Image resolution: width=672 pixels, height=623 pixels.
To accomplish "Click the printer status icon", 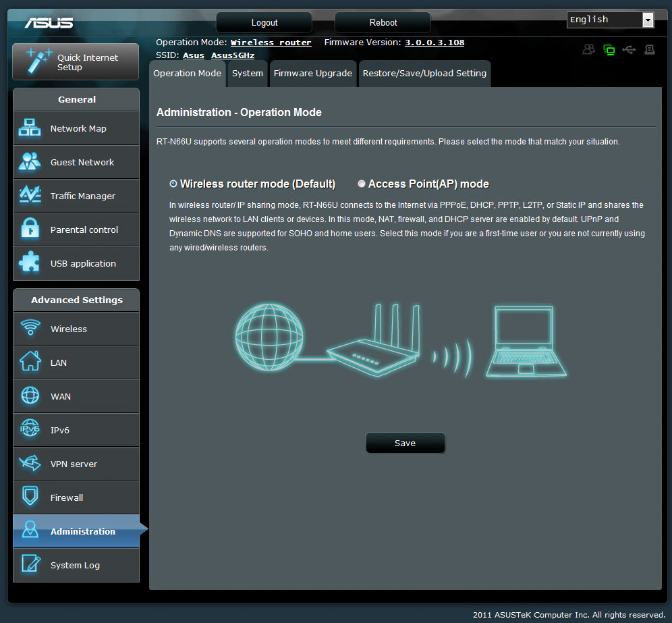I will click(650, 50).
